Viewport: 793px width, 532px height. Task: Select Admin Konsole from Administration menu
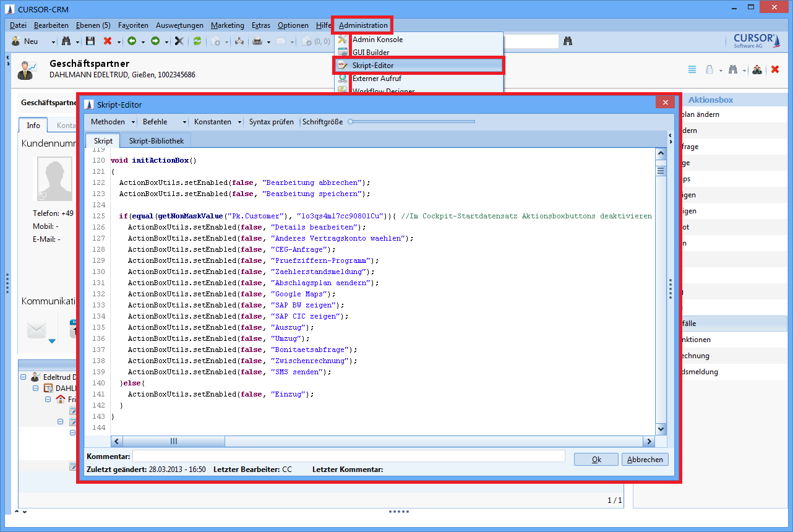(377, 40)
